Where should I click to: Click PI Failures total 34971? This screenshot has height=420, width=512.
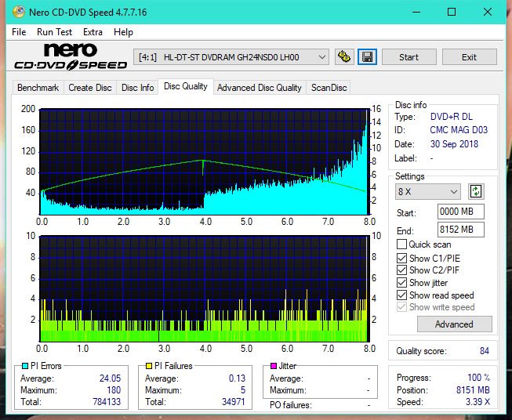click(233, 401)
